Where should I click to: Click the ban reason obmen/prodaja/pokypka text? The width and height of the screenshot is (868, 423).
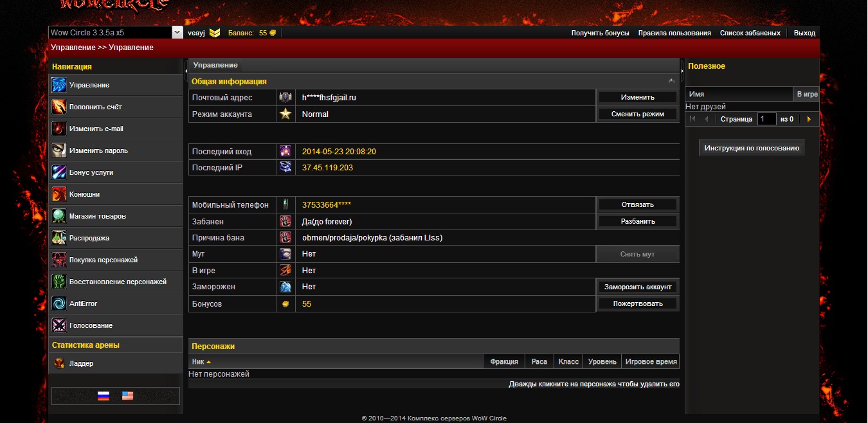point(372,238)
